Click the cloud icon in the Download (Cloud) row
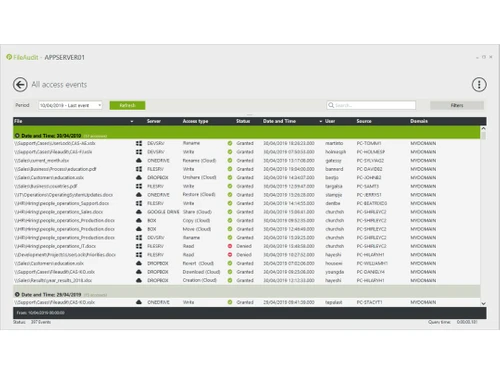 point(139,272)
